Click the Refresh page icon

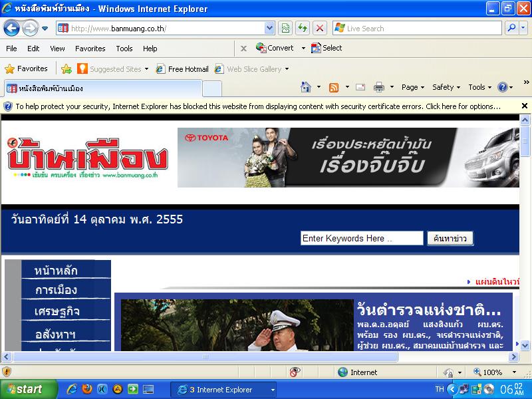(x=303, y=28)
